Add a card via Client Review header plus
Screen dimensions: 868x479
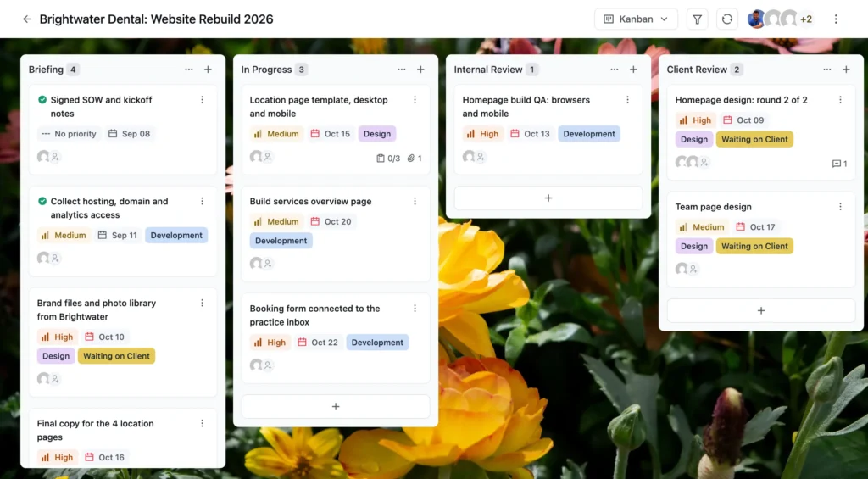pos(846,70)
